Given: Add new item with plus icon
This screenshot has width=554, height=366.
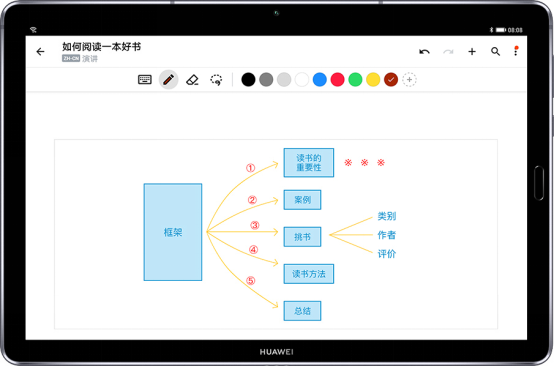Looking at the screenshot, I should click(472, 52).
